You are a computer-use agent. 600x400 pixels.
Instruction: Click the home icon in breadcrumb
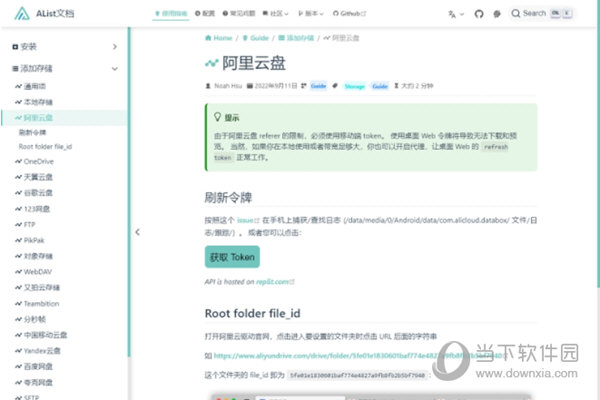pos(208,38)
